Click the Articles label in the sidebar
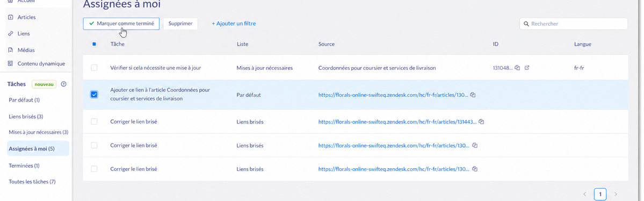This screenshot has width=644, height=201. pos(26,17)
